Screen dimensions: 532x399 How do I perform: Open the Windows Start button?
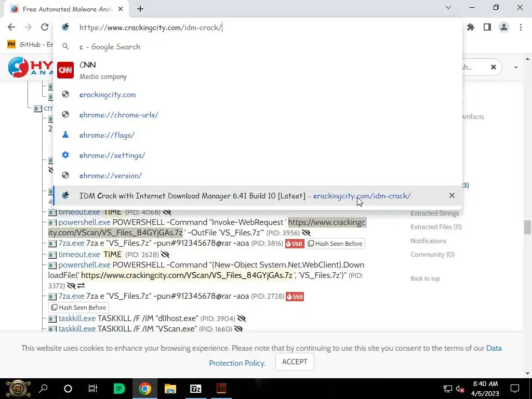click(x=18, y=389)
